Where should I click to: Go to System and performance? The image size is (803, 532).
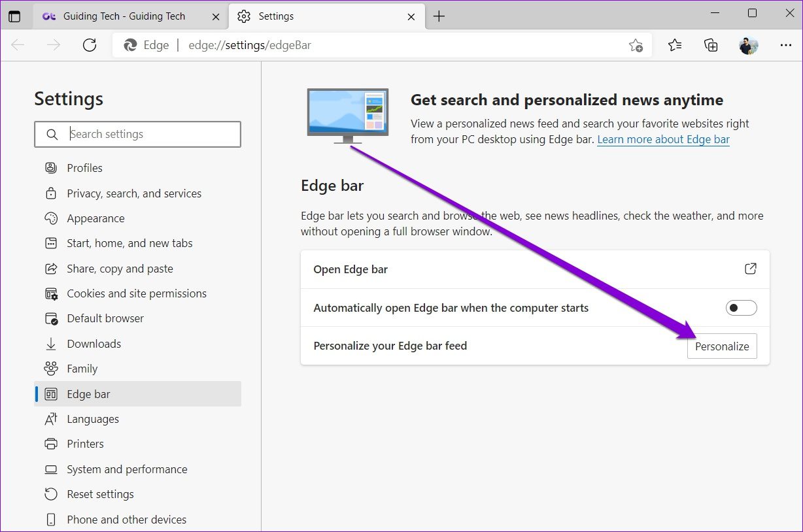[138, 469]
